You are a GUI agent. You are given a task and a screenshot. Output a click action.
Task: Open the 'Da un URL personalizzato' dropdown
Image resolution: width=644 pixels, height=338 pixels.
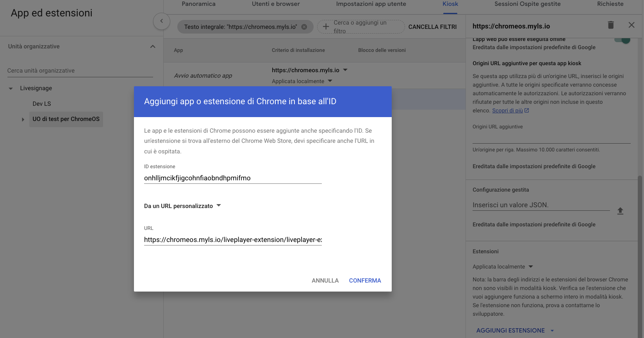coord(219,205)
